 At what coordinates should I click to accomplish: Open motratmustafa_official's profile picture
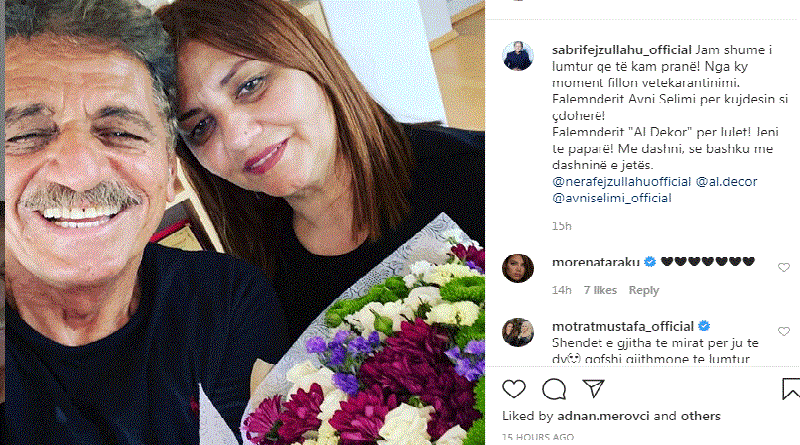(518, 332)
